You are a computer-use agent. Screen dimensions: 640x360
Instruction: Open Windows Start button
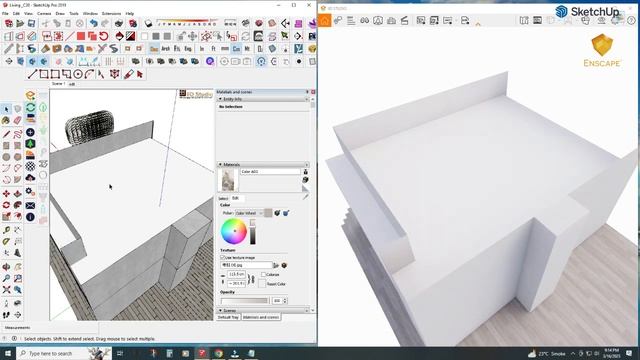(7, 353)
